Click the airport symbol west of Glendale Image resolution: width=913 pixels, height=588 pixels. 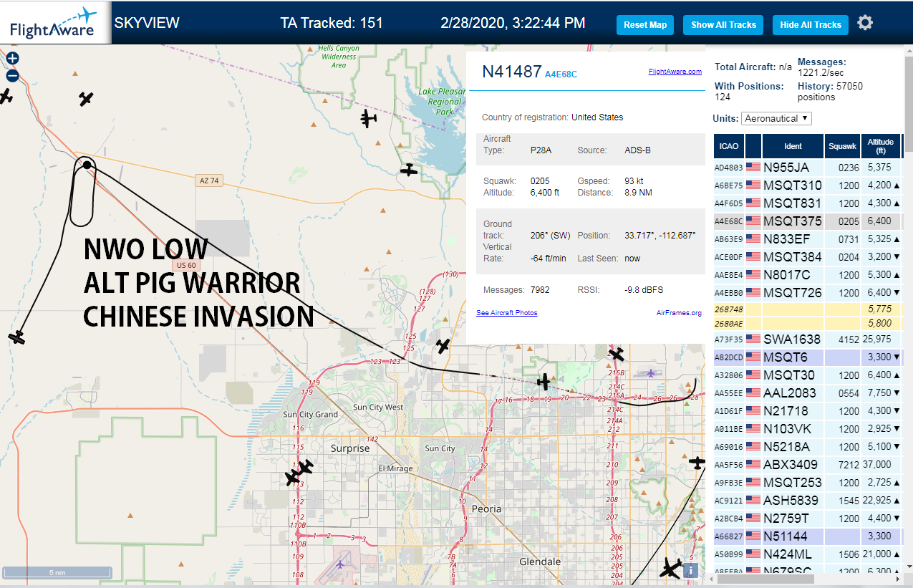point(339,564)
